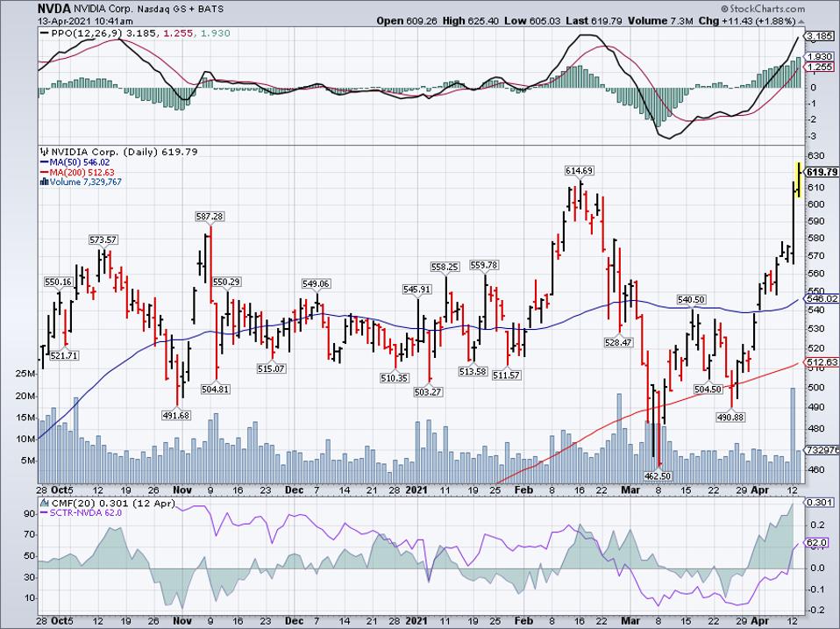The width and height of the screenshot is (840, 629).
Task: Click the 521.71 low price label
Action: 64,355
